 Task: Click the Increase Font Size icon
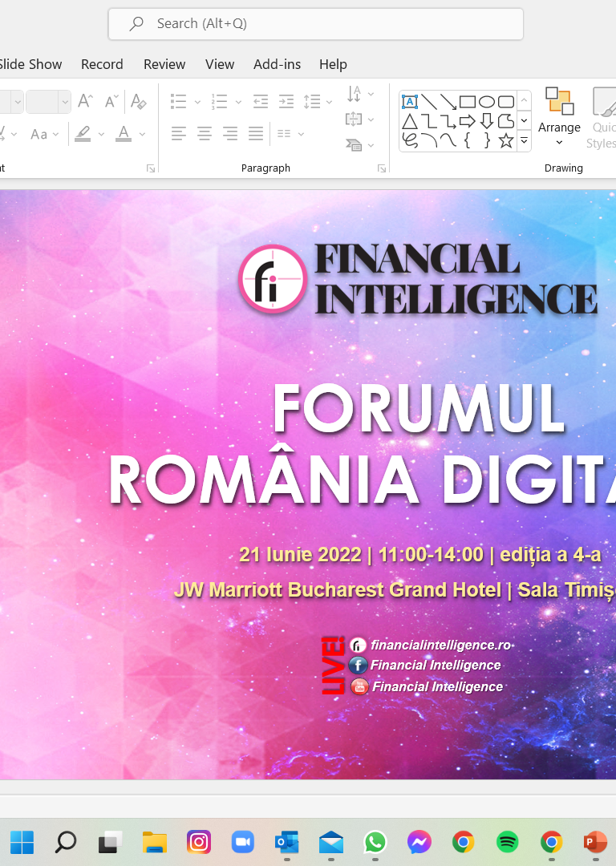pos(86,101)
